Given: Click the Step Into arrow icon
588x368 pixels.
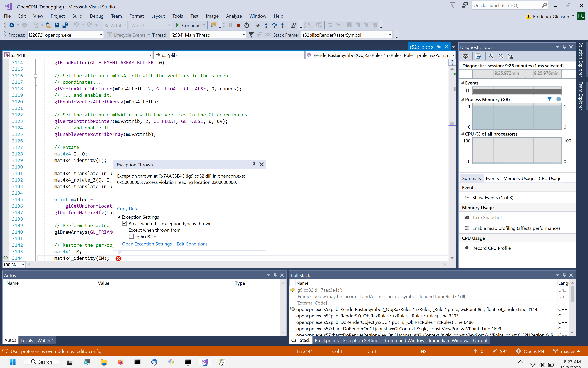Looking at the screenshot, I should coord(266,25).
